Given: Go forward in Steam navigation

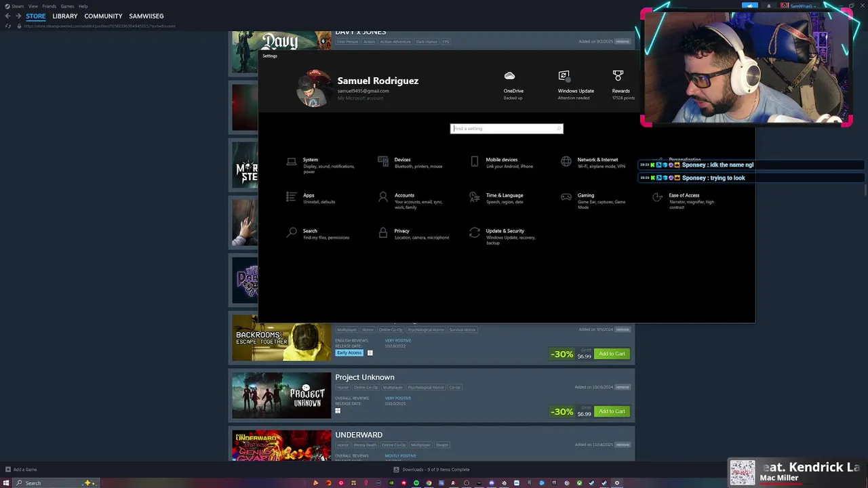Looking at the screenshot, I should 18,16.
